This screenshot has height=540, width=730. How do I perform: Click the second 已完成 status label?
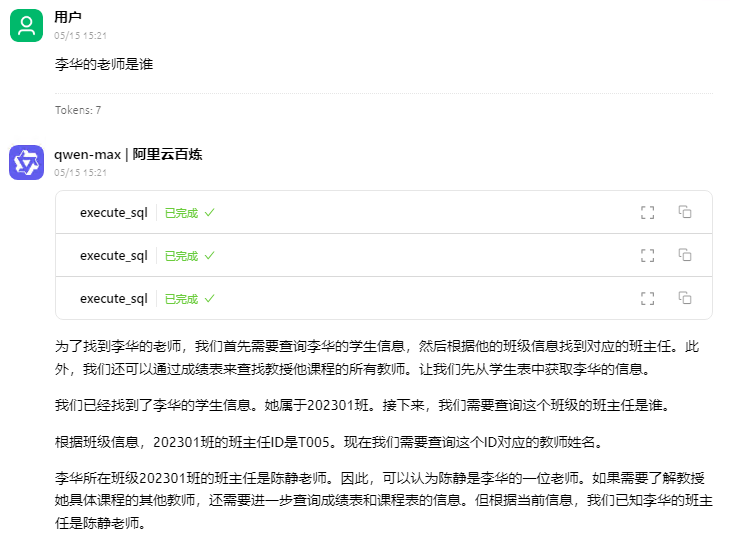[x=182, y=256]
